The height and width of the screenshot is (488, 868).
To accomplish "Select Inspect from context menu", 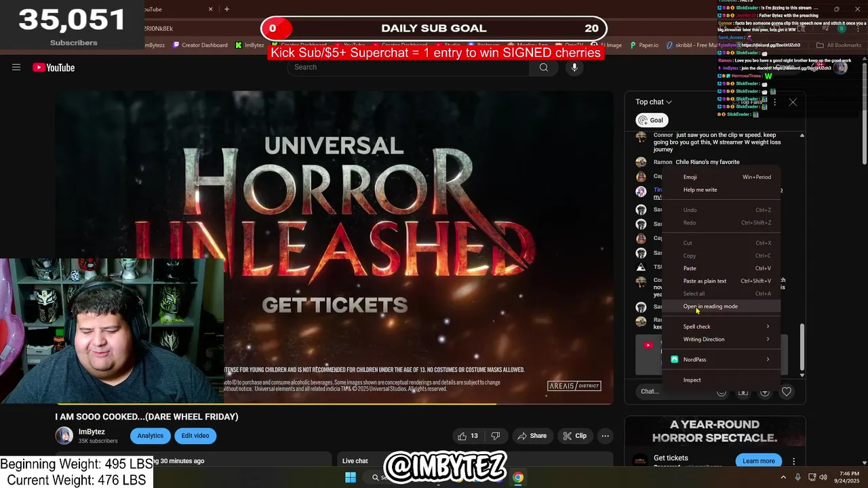I will [721, 380].
